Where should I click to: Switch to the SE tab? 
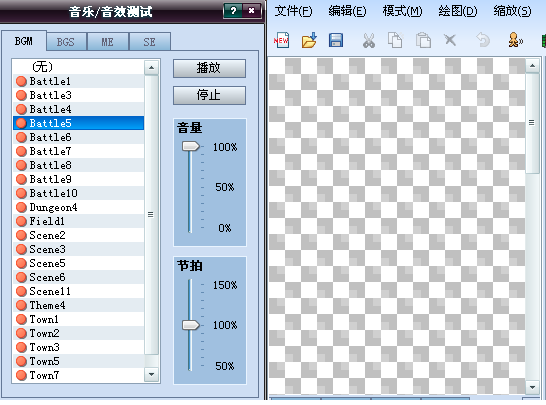[149, 42]
